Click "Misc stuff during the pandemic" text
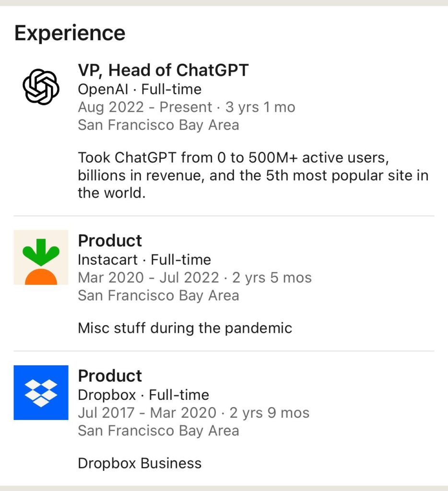The image size is (448, 491). (x=185, y=328)
